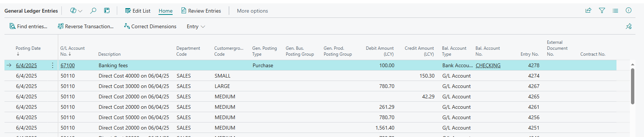Toggle the filter pane funnel icon
Screen dimensions: 644x137
[602, 10]
